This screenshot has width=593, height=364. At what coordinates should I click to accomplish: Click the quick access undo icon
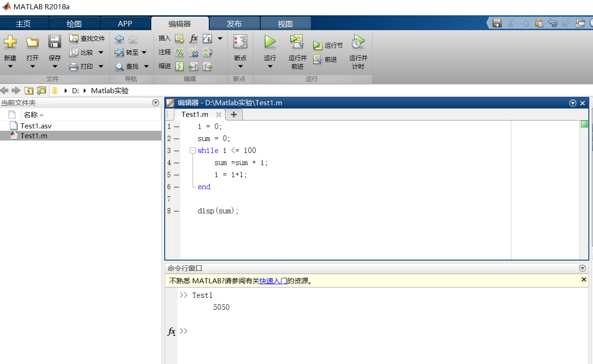(x=553, y=23)
